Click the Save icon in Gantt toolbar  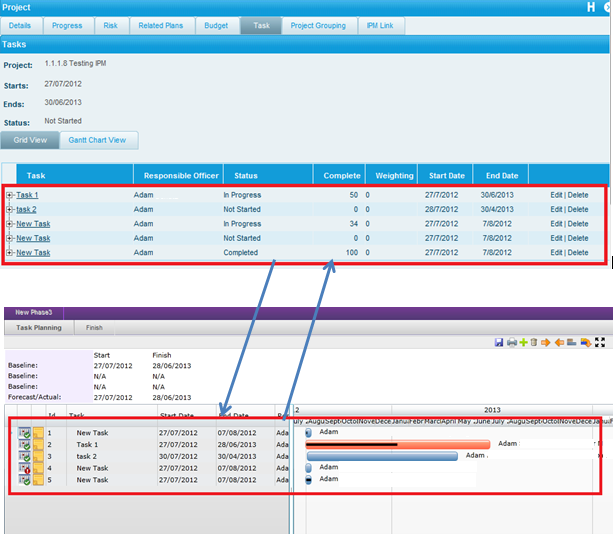pos(499,342)
